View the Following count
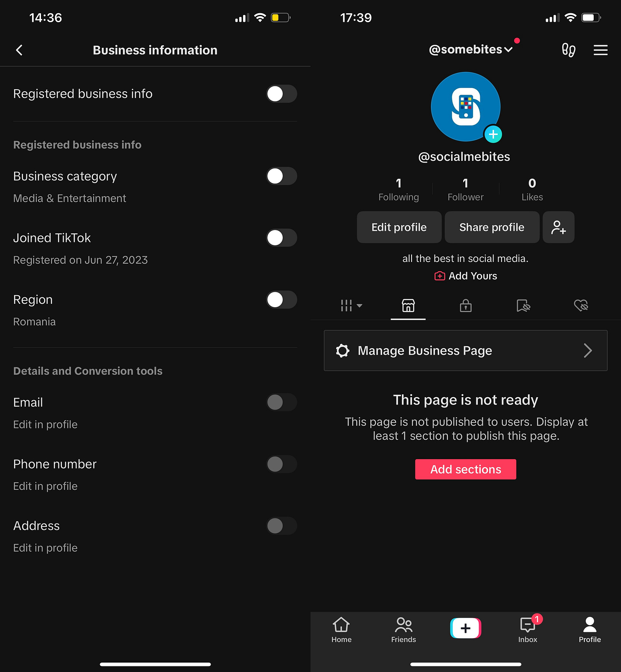 coord(399,189)
